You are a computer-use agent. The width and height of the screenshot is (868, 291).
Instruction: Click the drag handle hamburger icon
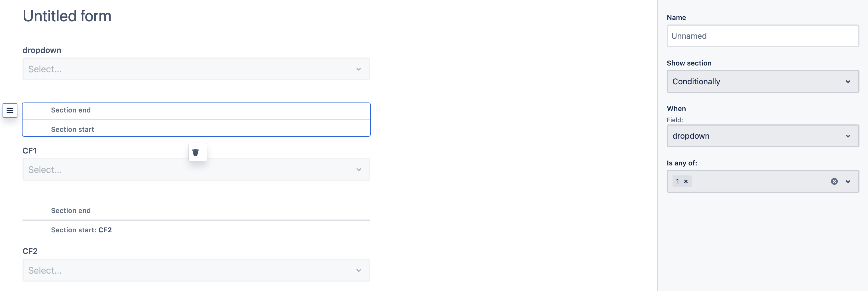[10, 110]
